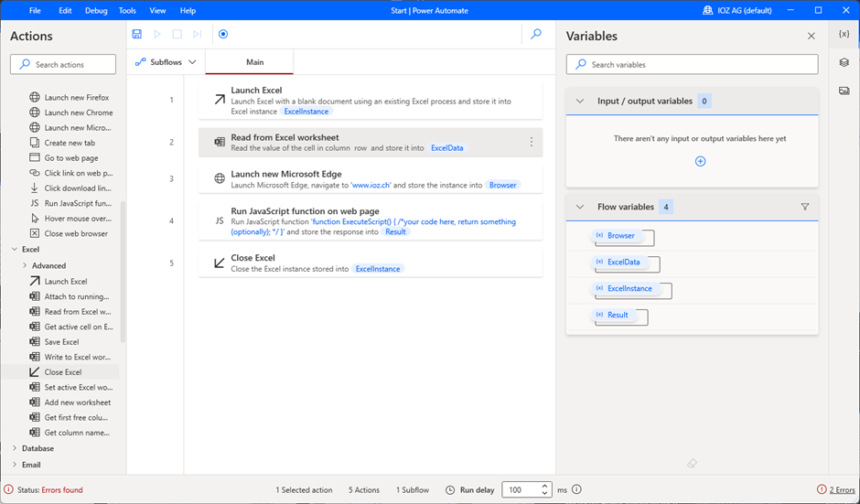Open flow search magnifier icon
Viewport: 860px width, 504px height.
point(536,34)
